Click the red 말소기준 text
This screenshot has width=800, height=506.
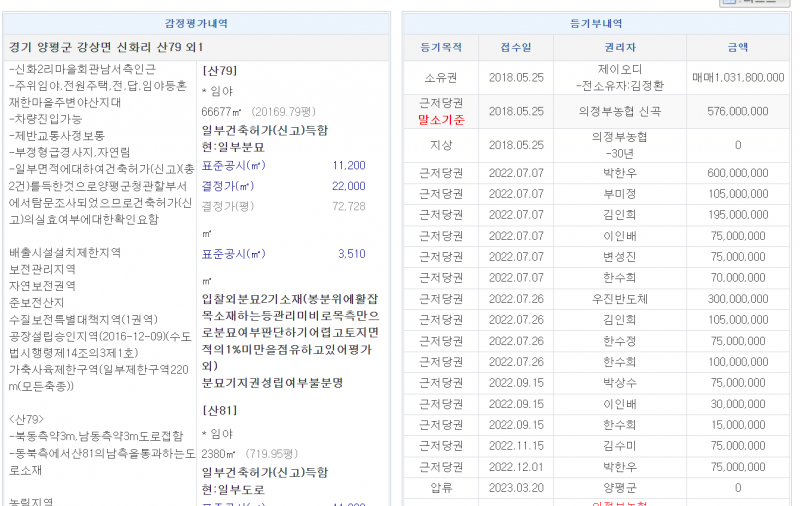click(x=439, y=120)
